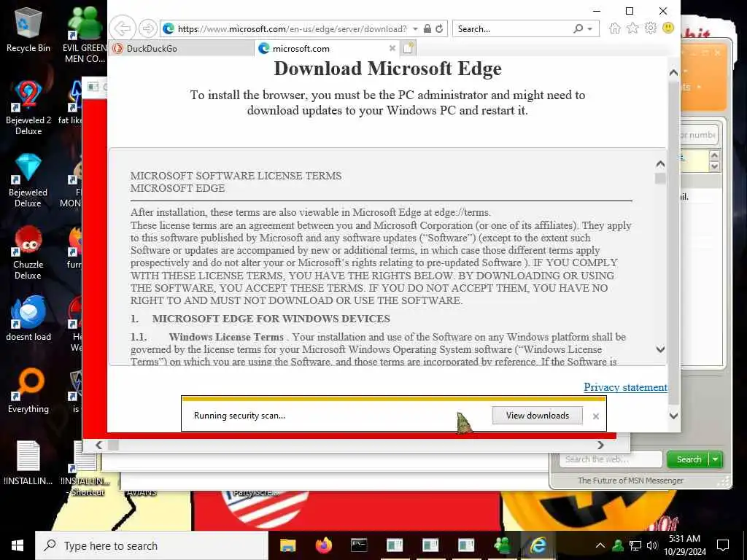Image resolution: width=747 pixels, height=560 pixels.
Task: Show hidden system tray icons chevron
Action: [x=600, y=545]
